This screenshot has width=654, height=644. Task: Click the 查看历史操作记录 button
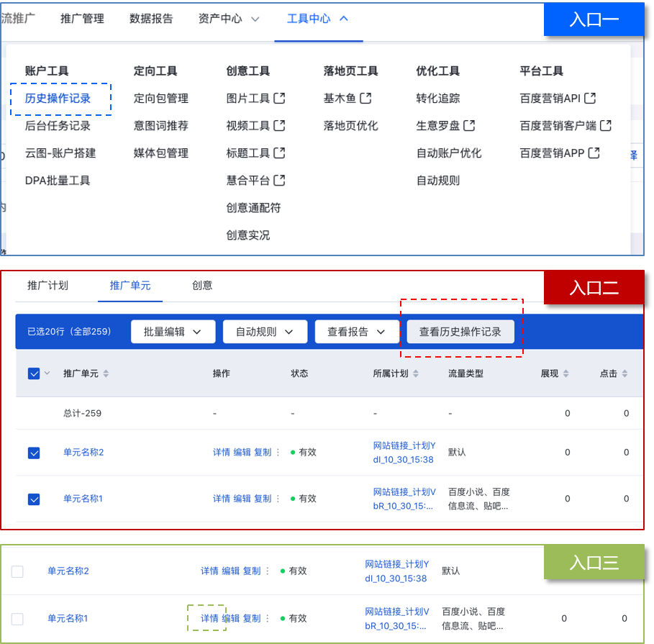[461, 332]
